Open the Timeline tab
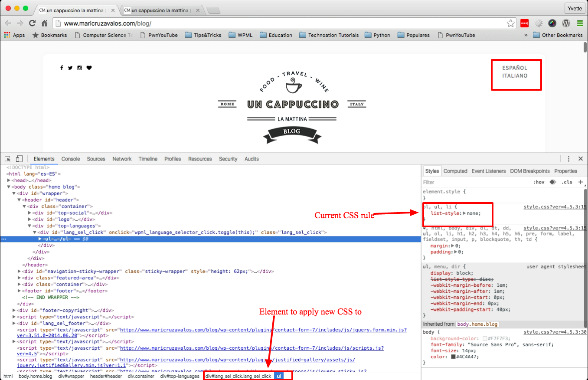 [x=148, y=159]
